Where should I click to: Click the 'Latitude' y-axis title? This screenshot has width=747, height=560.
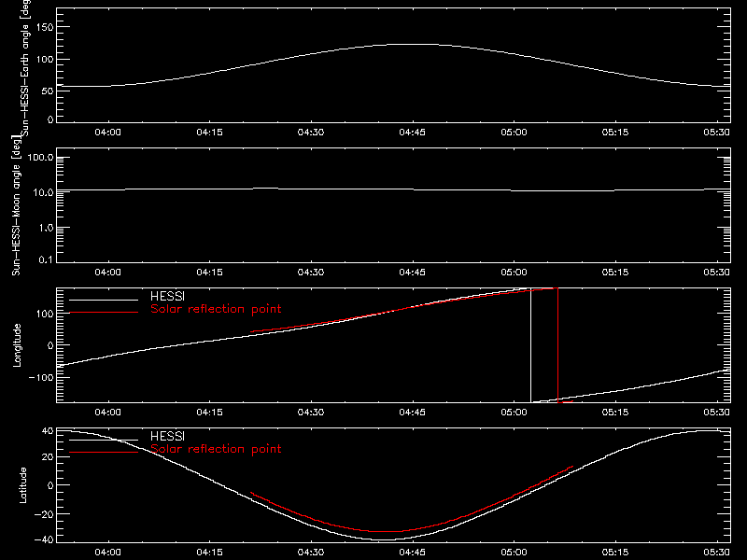point(22,485)
